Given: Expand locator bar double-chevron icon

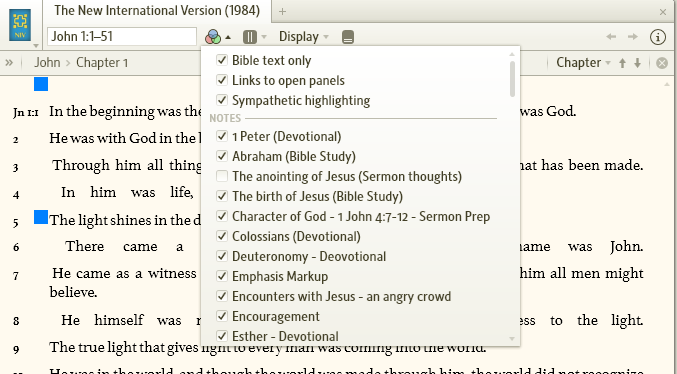Looking at the screenshot, I should 9,63.
